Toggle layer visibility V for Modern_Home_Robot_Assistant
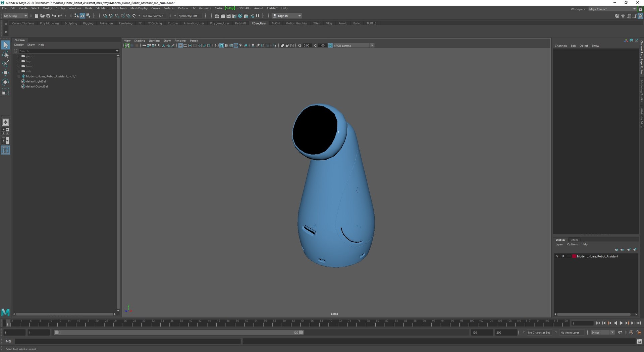Image resolution: width=644 pixels, height=352 pixels. (x=557, y=256)
